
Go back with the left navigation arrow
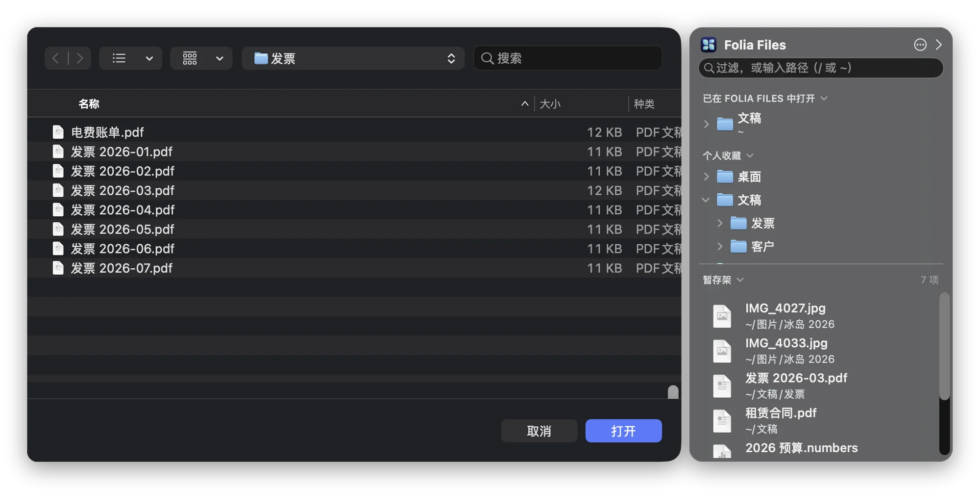click(55, 58)
